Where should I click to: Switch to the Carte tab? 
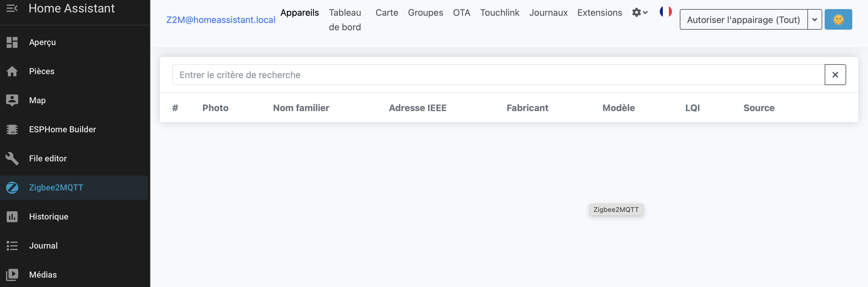pos(386,13)
